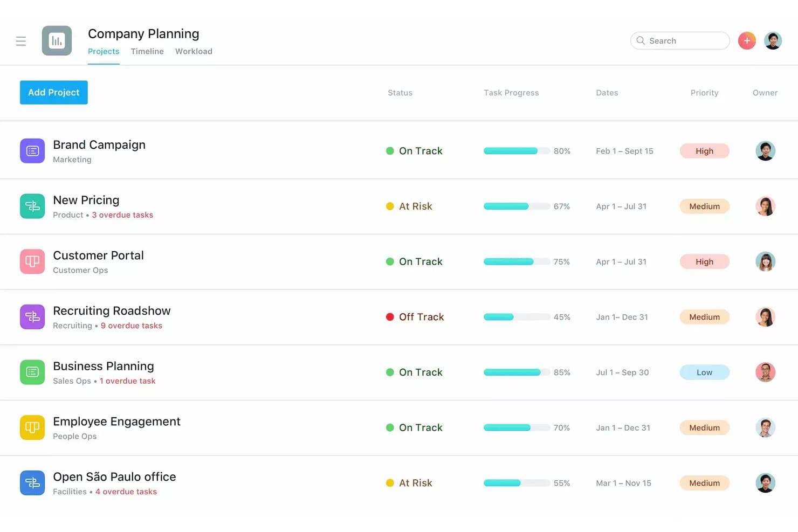
Task: Click the Employee Engagement yellow project icon
Action: point(32,427)
